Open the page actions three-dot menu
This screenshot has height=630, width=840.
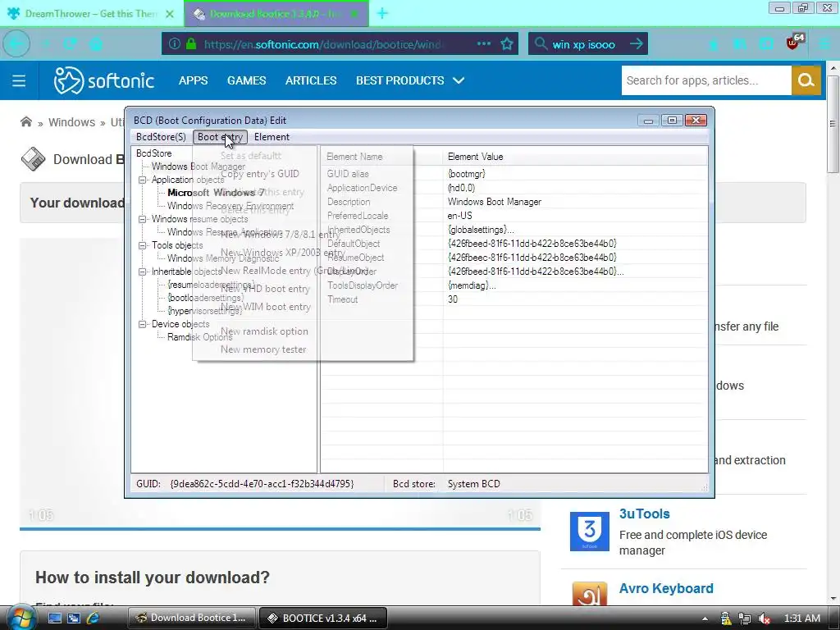pyautogui.click(x=484, y=43)
